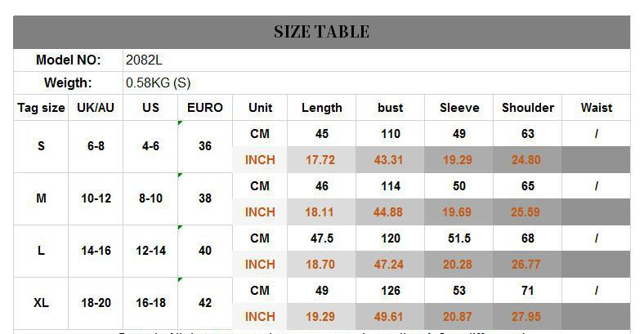Select EURO size 38 cell
644x334 pixels.
205,198
